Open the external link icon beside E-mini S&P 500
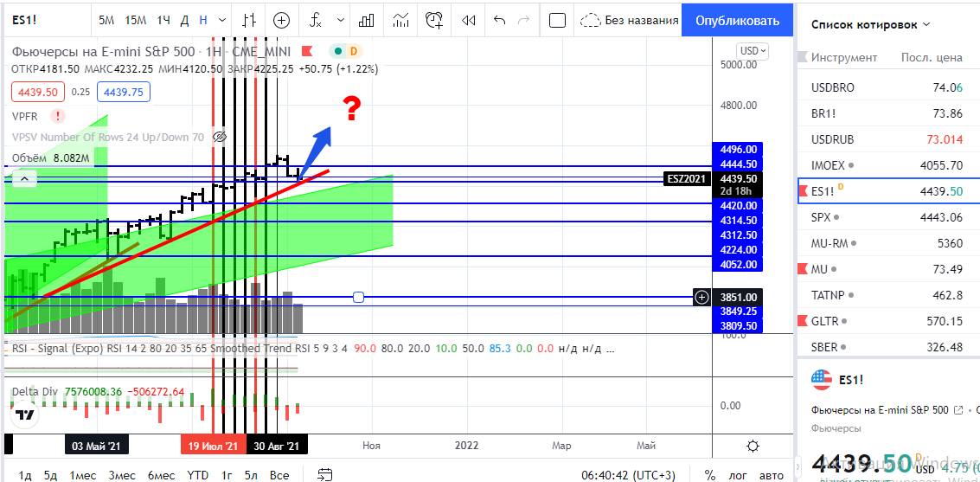 (x=958, y=410)
